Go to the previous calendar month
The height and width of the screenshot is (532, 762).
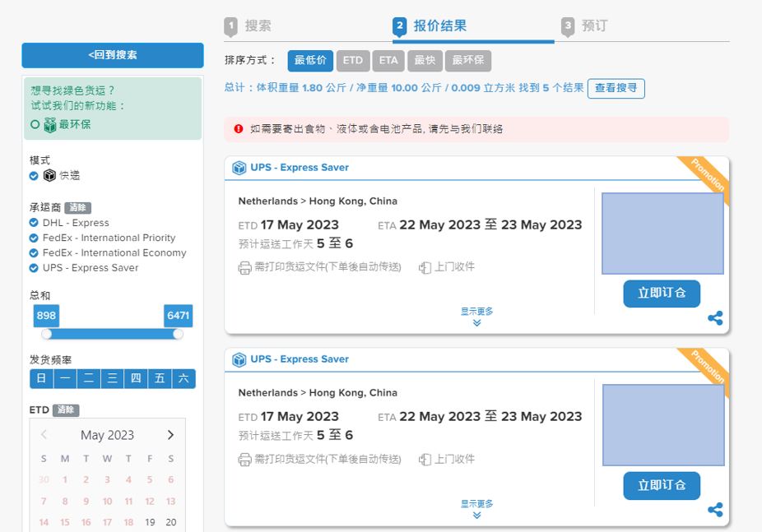click(x=44, y=435)
